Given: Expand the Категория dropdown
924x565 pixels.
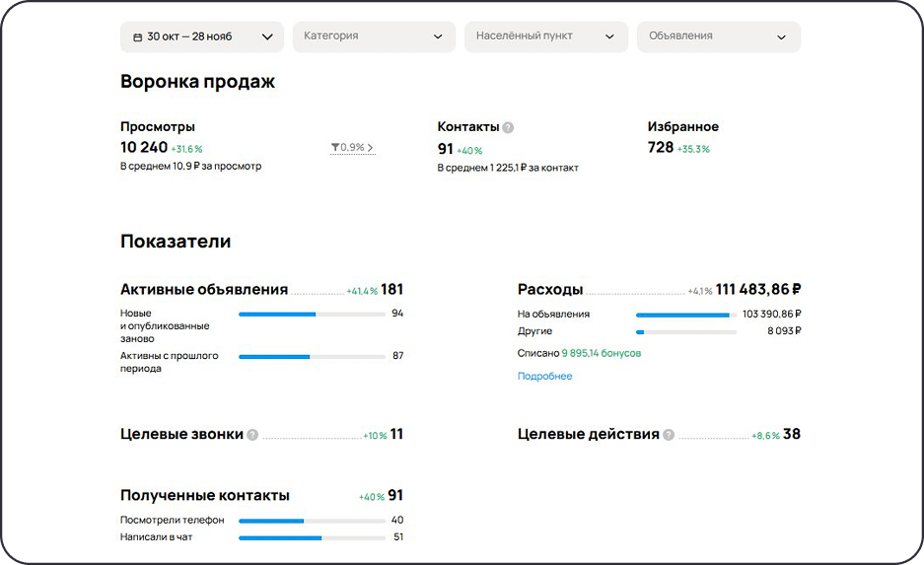Looking at the screenshot, I should pyautogui.click(x=374, y=36).
